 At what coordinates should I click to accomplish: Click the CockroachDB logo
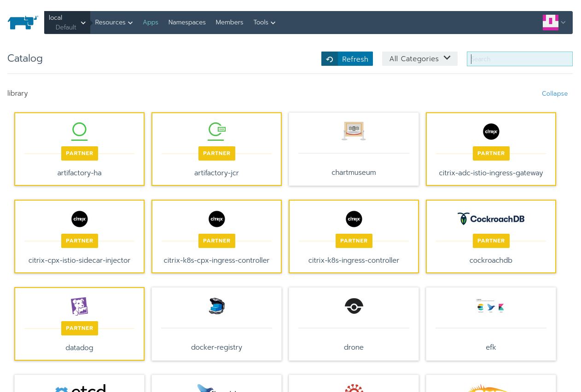click(491, 219)
